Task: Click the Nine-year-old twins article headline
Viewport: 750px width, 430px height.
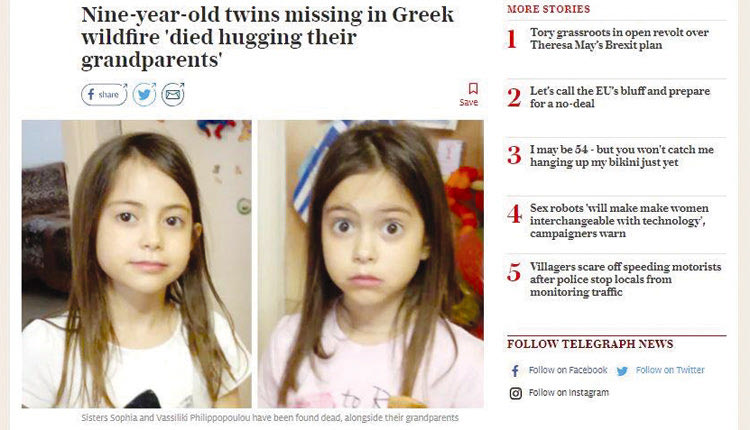Action: point(267,37)
